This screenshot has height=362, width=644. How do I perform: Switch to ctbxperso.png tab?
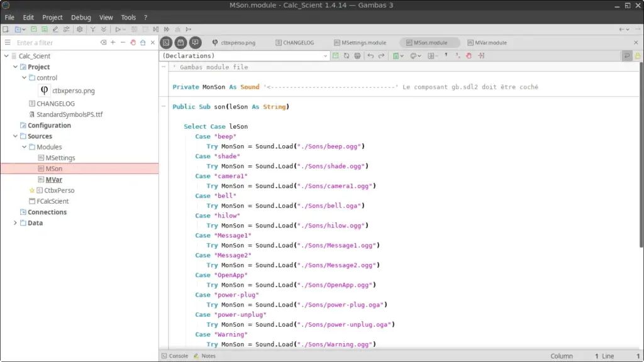pyautogui.click(x=234, y=43)
